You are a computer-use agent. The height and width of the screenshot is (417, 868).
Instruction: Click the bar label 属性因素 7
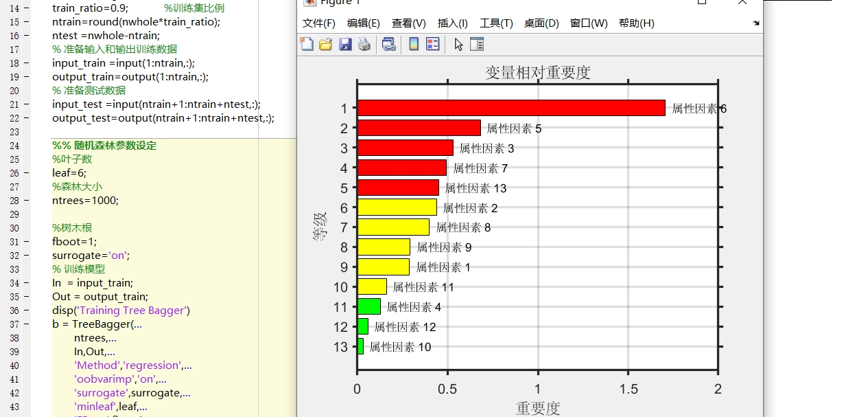(480, 168)
